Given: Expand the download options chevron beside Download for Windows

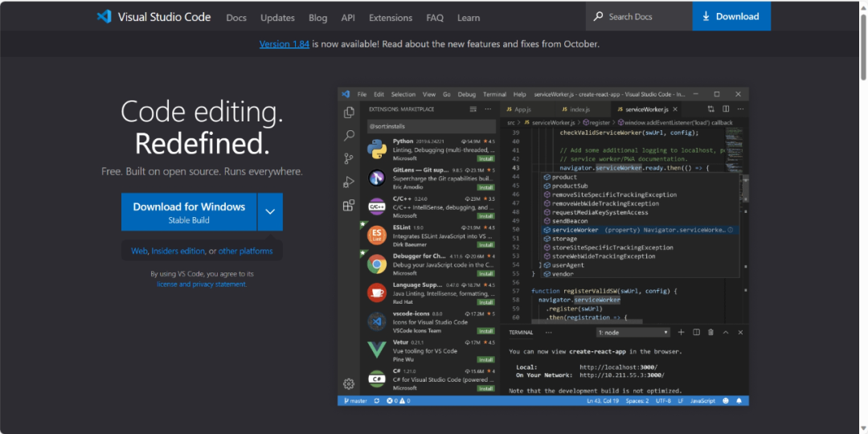Looking at the screenshot, I should [x=270, y=211].
